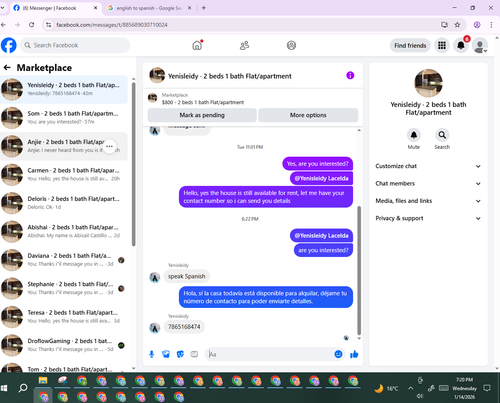Focus the Search Facebook field
Screen dimensions: 500x403
click(x=75, y=45)
